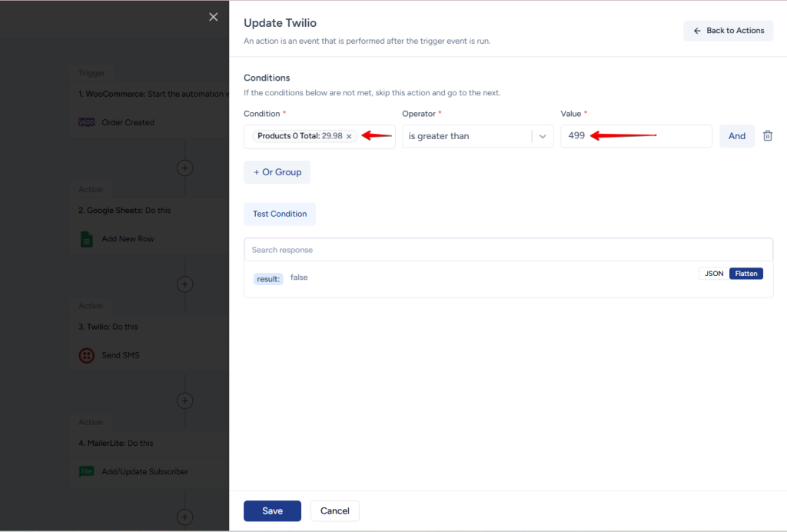The height and width of the screenshot is (532, 787).
Task: Go Back to Actions
Action: [x=728, y=31]
